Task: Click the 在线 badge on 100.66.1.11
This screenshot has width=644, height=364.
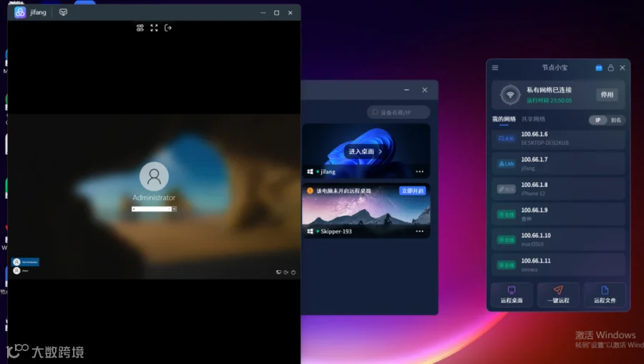Action: click(x=506, y=265)
